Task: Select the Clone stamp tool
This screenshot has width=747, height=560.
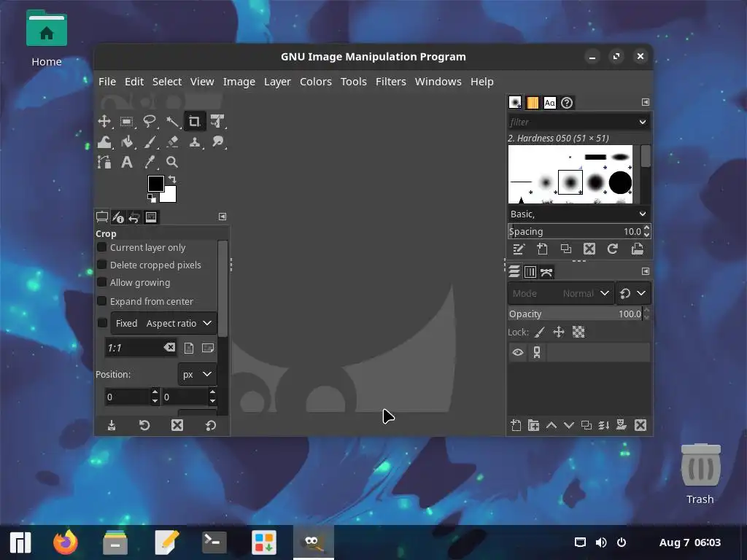Action: point(194,142)
